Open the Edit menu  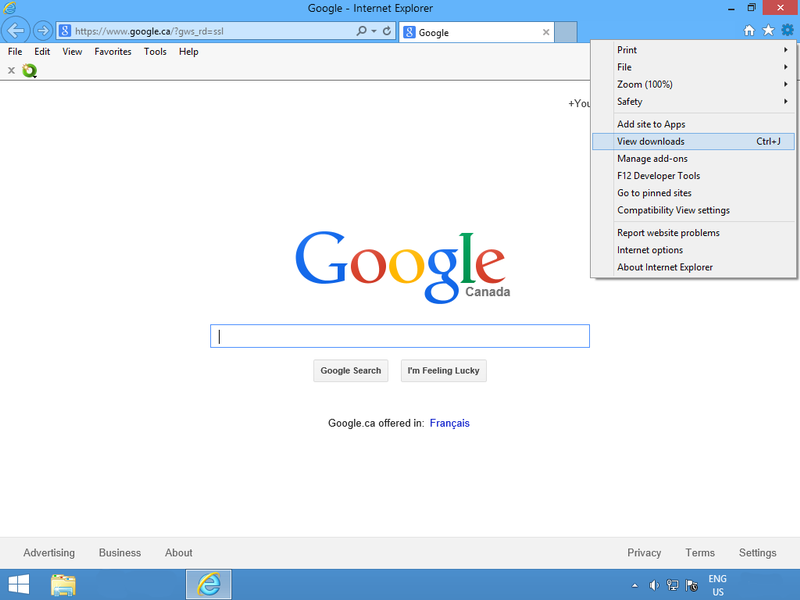click(x=42, y=52)
